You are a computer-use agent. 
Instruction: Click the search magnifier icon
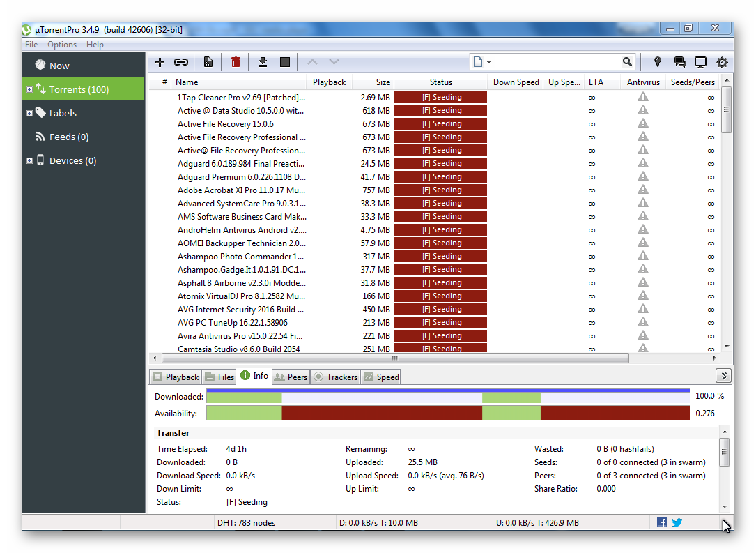[x=627, y=62]
